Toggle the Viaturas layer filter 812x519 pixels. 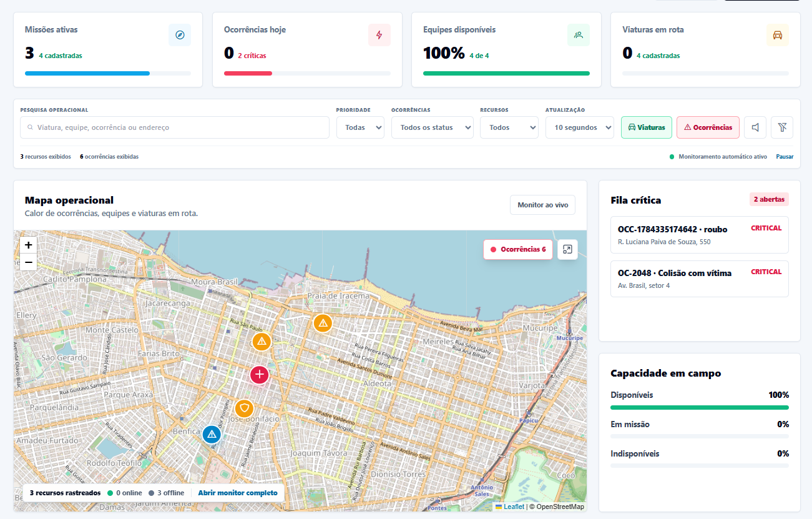coord(647,127)
